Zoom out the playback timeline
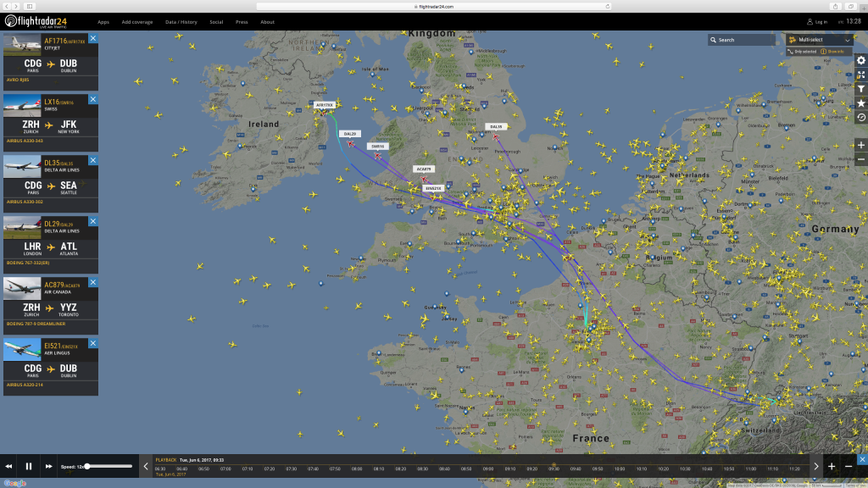This screenshot has height=488, width=868. 848,467
